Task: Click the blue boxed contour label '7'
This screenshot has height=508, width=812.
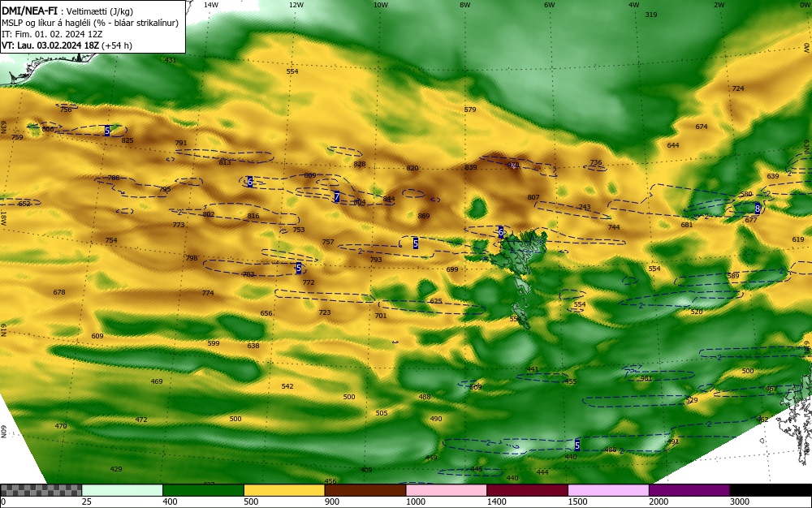Action: (x=337, y=196)
